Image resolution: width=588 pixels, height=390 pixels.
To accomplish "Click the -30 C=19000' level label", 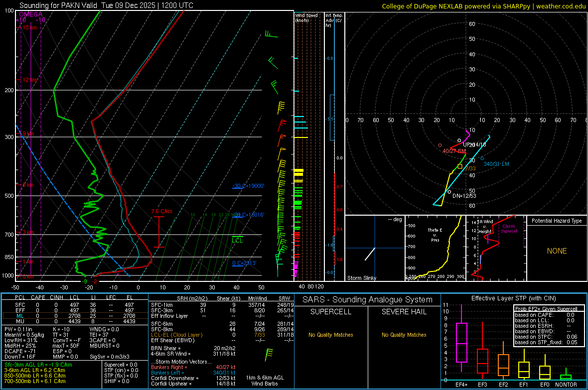I will point(248,186).
